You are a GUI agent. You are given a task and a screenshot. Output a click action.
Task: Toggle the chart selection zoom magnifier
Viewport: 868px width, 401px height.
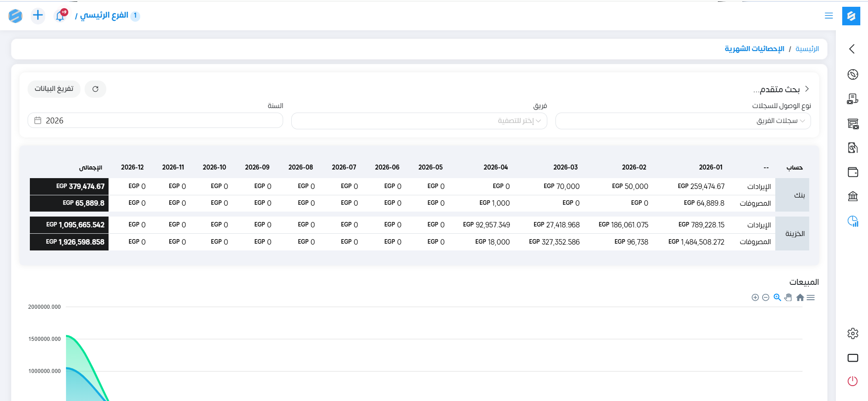point(777,297)
